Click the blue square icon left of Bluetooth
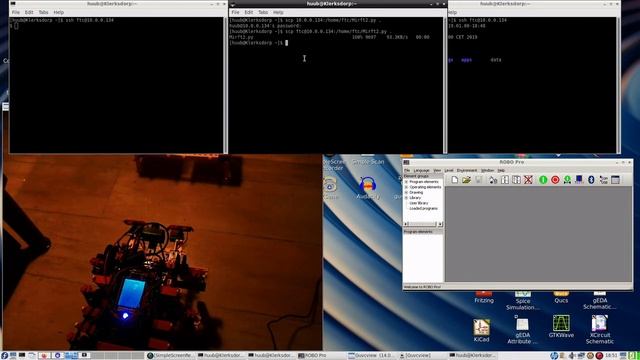Screen dimensions: 640x360 click(x=579, y=180)
